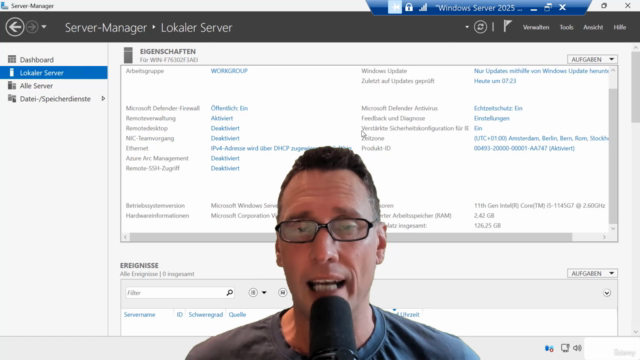Click the events list options icon

click(x=253, y=293)
